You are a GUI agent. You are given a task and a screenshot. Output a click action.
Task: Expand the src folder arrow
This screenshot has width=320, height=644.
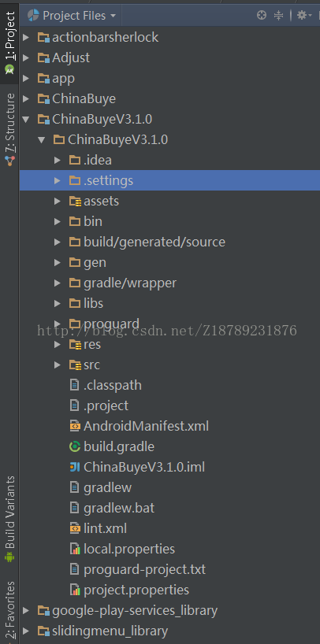(x=58, y=365)
